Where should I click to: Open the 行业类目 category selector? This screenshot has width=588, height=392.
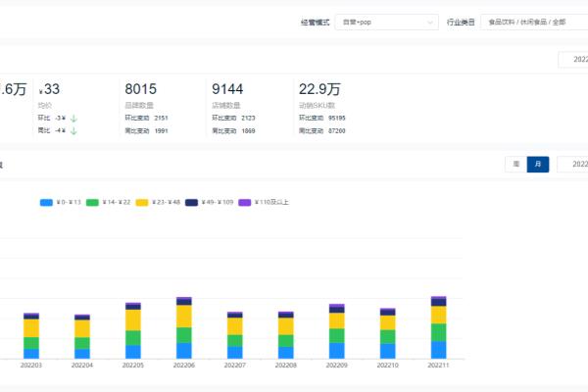[x=534, y=22]
